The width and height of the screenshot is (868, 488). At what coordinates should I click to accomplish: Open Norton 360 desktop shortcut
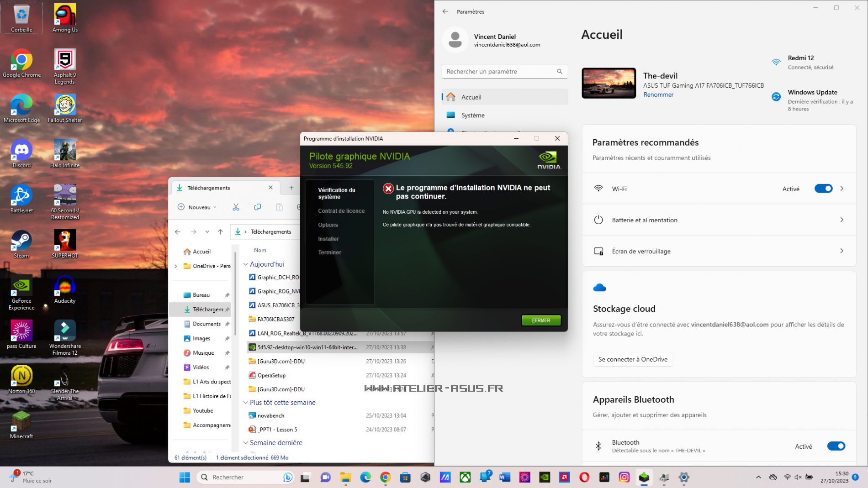[21, 380]
